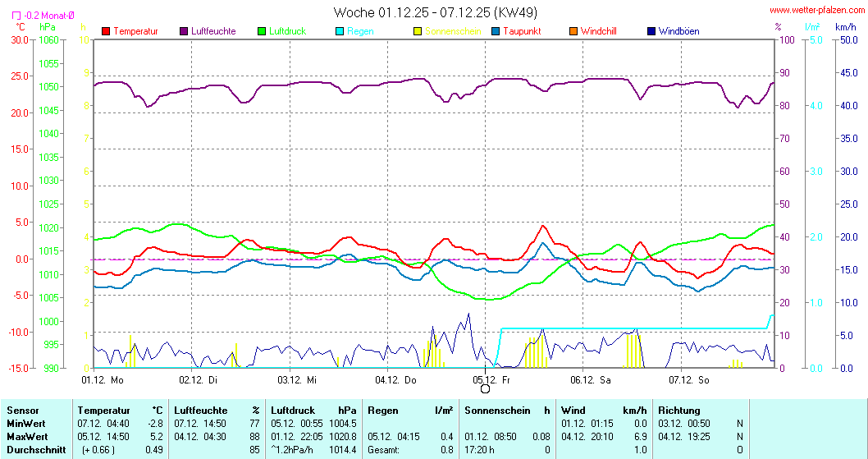This screenshot has width=868, height=459.
Task: Click the Durchschnitt row label
Action: [33, 449]
